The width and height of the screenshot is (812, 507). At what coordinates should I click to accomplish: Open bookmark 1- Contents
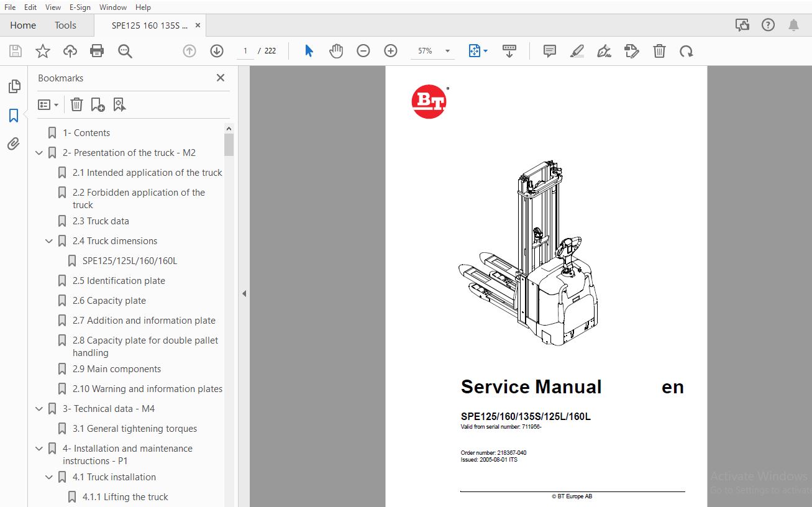[x=86, y=133]
